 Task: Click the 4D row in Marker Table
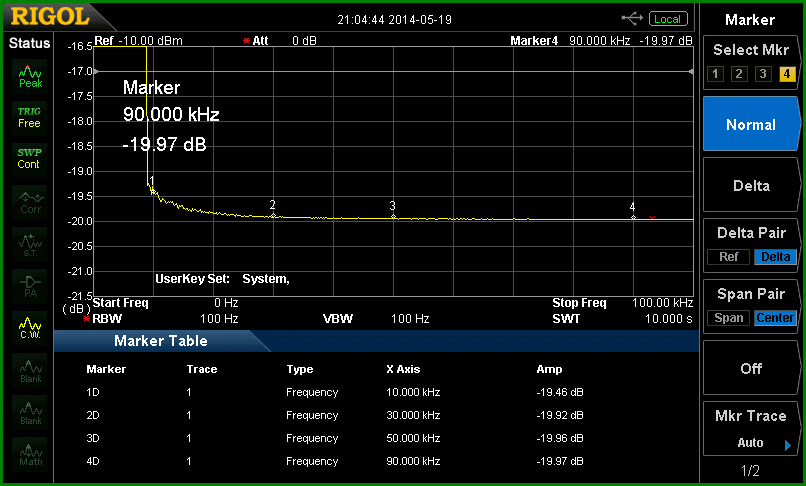(335, 461)
